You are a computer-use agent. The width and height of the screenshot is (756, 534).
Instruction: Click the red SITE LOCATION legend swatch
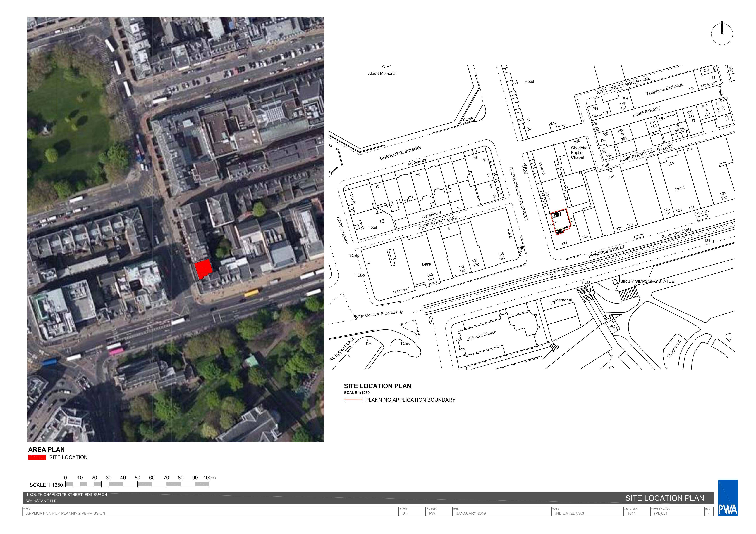pyautogui.click(x=37, y=457)
